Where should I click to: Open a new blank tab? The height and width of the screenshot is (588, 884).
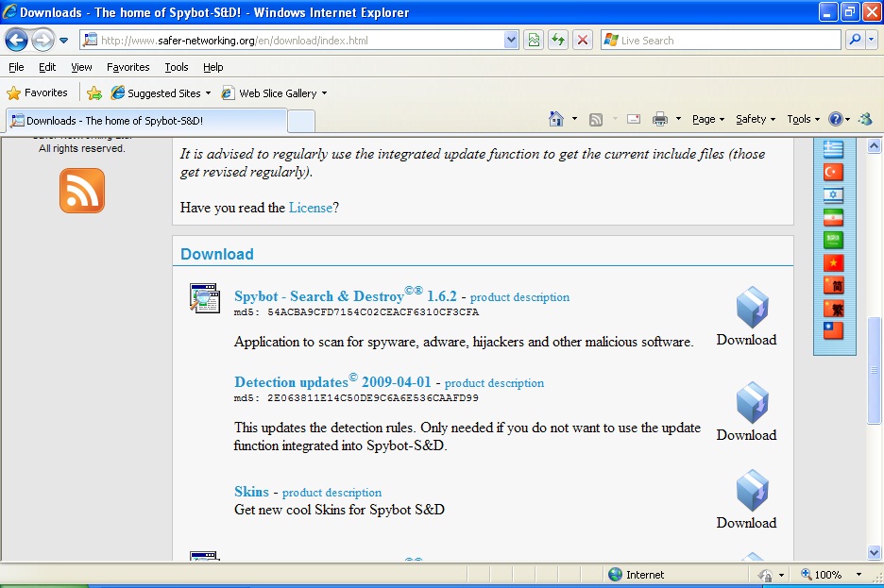[x=301, y=121]
